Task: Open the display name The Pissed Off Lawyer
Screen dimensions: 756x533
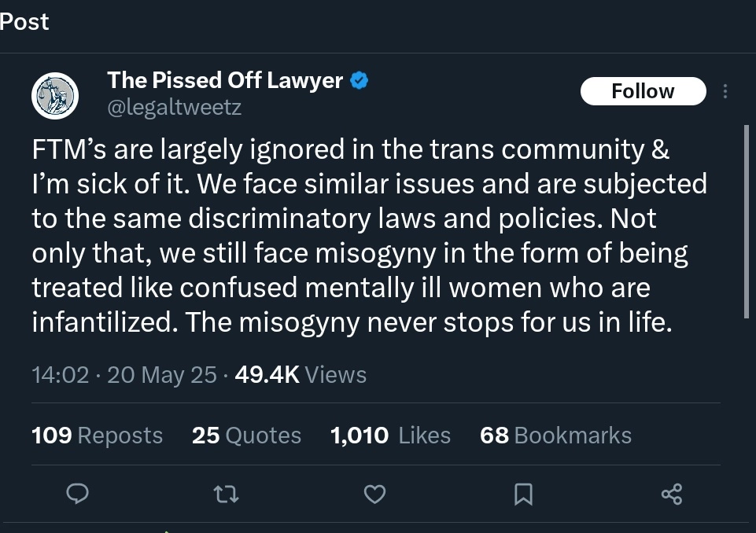Action: [x=225, y=80]
